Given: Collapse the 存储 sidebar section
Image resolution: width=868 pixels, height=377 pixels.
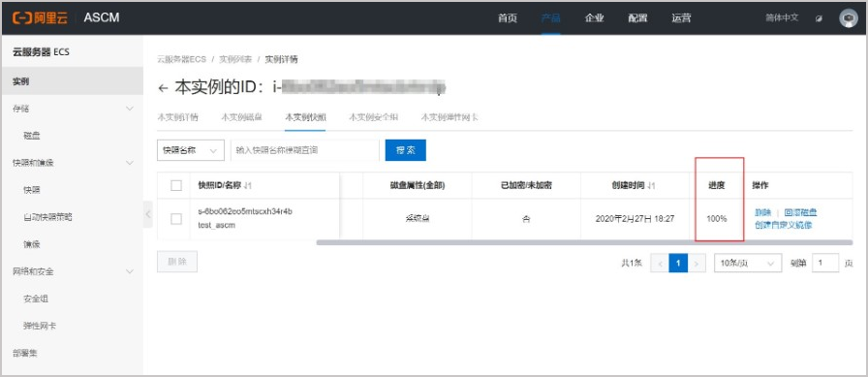Looking at the screenshot, I should click(x=130, y=109).
